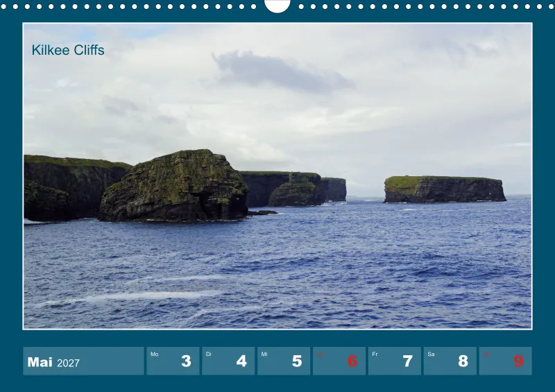Select Tuesday the 4th cell
The height and width of the screenshot is (392, 555).
point(228,361)
